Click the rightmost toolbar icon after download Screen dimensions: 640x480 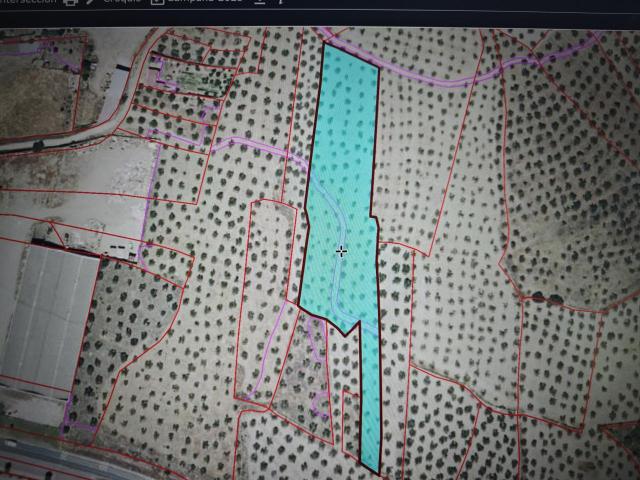click(281, 1)
